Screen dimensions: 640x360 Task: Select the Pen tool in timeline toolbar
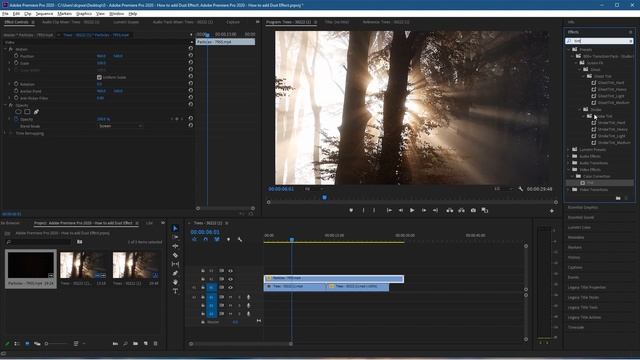coord(175,273)
